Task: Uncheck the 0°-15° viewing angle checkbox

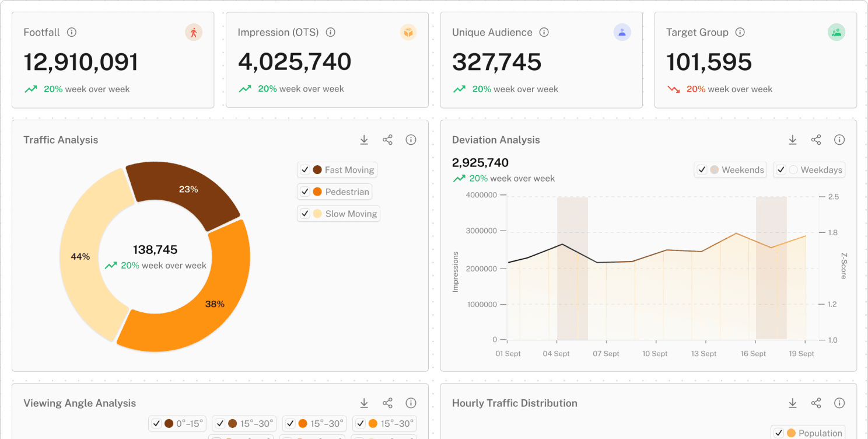Action: 156,424
